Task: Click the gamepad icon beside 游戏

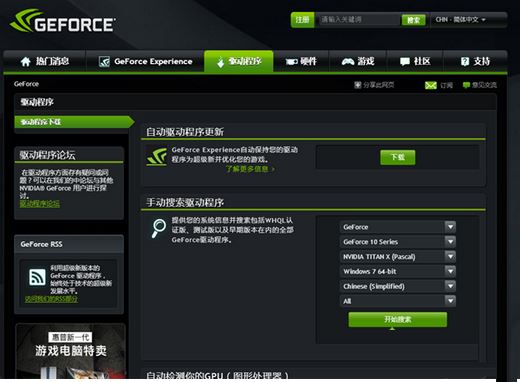Action: pyautogui.click(x=348, y=62)
